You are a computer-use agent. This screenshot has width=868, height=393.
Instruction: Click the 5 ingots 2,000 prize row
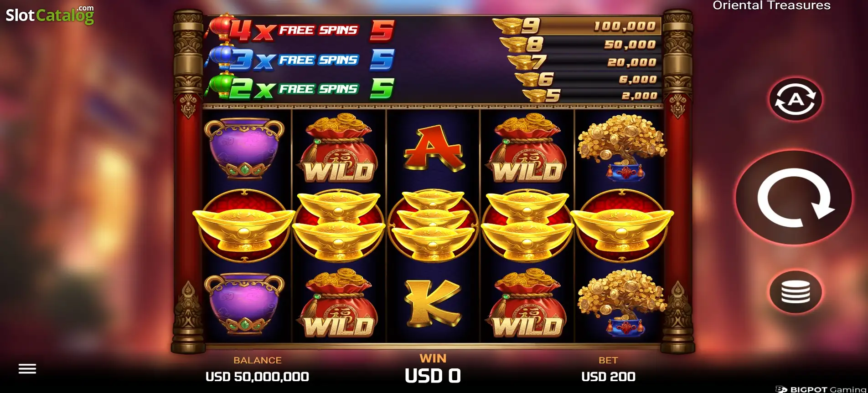point(591,96)
